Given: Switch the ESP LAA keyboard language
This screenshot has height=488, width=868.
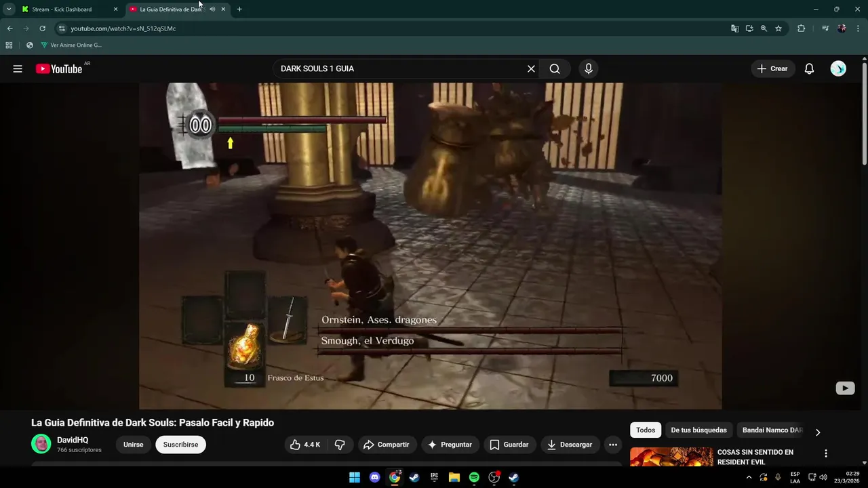Looking at the screenshot, I should (x=795, y=477).
